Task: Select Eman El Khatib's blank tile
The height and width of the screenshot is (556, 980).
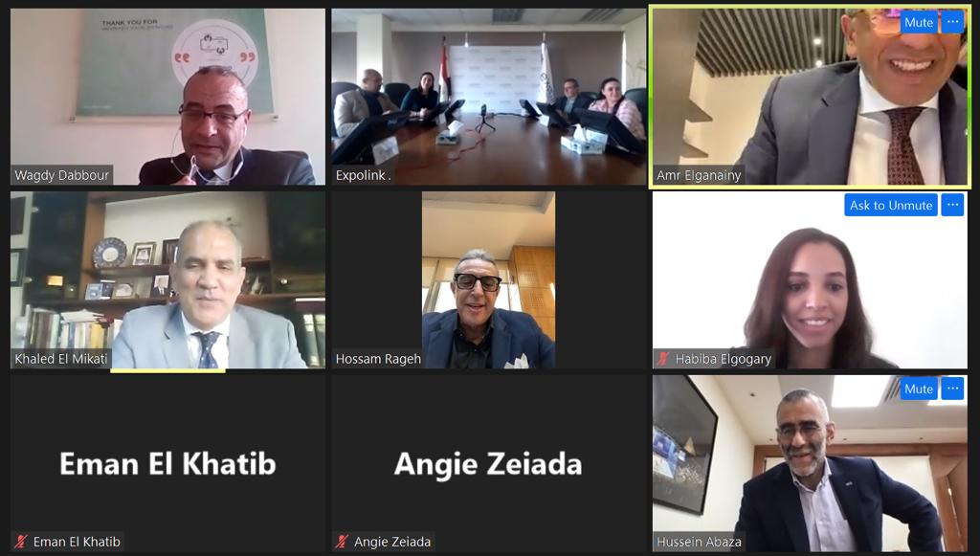Action: point(167,463)
